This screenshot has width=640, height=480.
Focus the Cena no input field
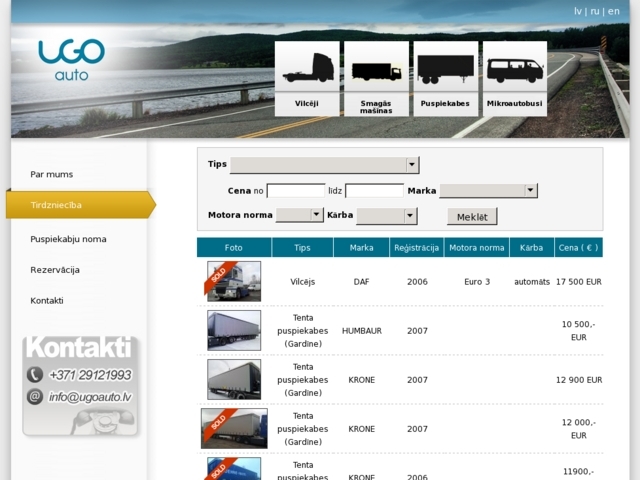pyautogui.click(x=296, y=191)
